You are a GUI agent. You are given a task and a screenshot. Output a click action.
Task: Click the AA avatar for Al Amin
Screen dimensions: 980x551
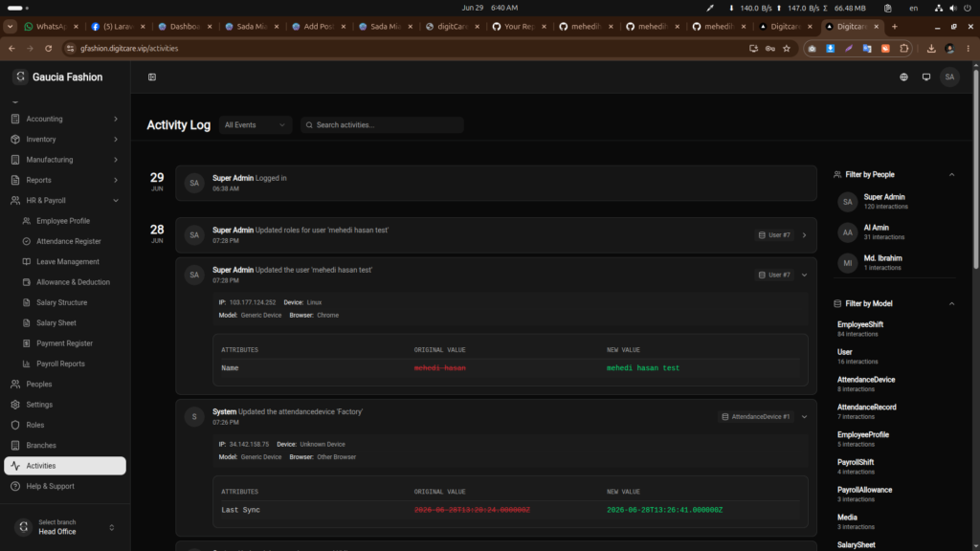(848, 232)
